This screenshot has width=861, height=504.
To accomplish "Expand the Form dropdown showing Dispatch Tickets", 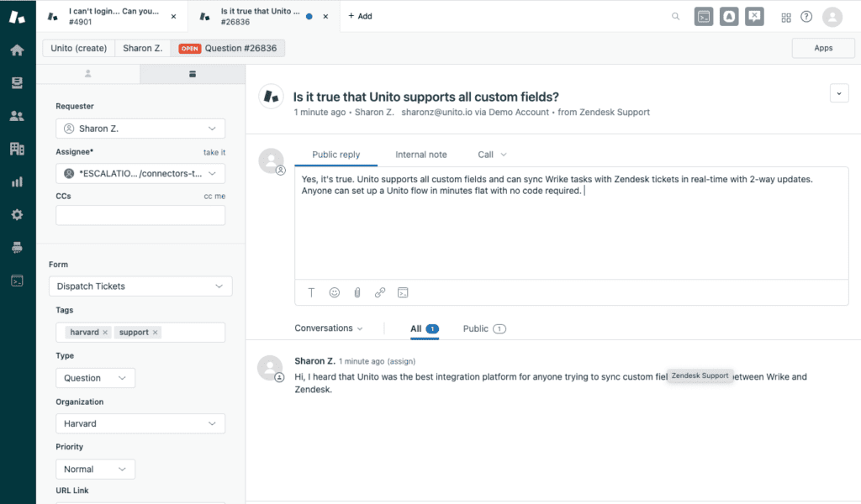I will 140,286.
